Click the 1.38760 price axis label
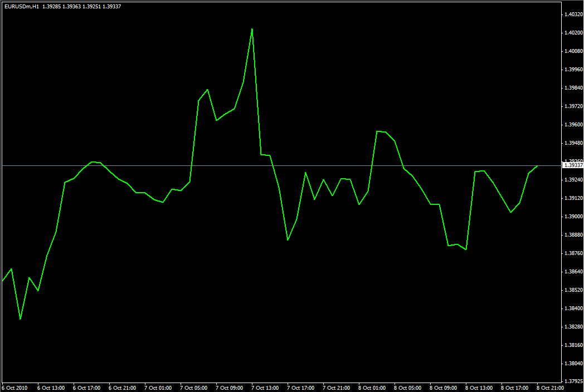The height and width of the screenshot is (392, 584). 573,253
